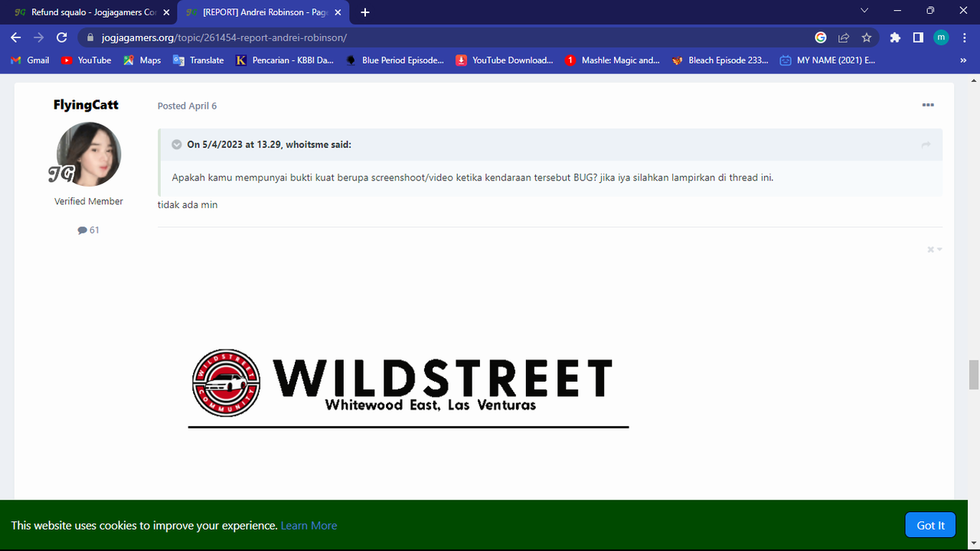Open Pencarian - KBBI bookmark
Viewport: 980px width, 551px height.
tap(285, 60)
